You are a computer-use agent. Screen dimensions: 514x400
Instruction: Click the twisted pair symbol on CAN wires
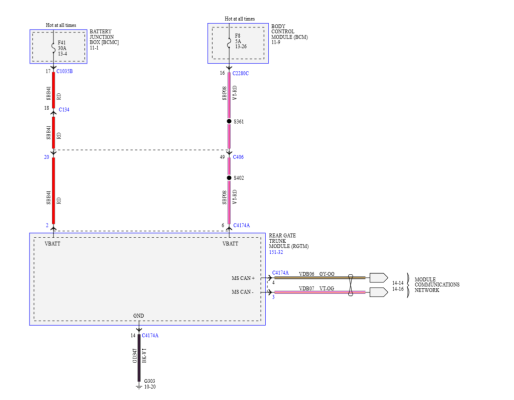point(351,285)
